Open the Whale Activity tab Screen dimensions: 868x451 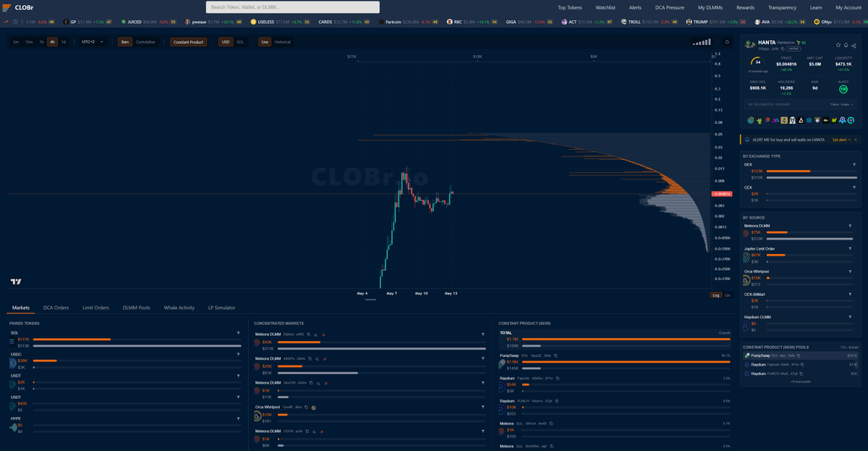point(179,308)
